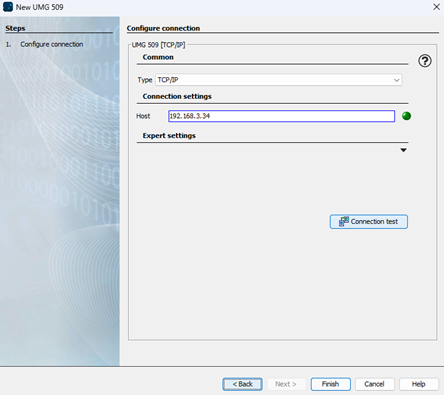This screenshot has width=444, height=395.
Task: Click the Common section heading
Action: [x=158, y=57]
